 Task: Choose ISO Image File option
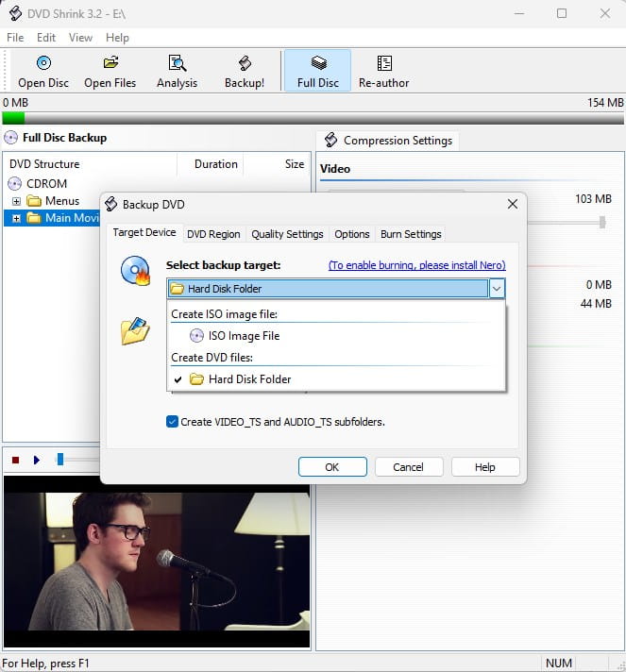coord(336,335)
